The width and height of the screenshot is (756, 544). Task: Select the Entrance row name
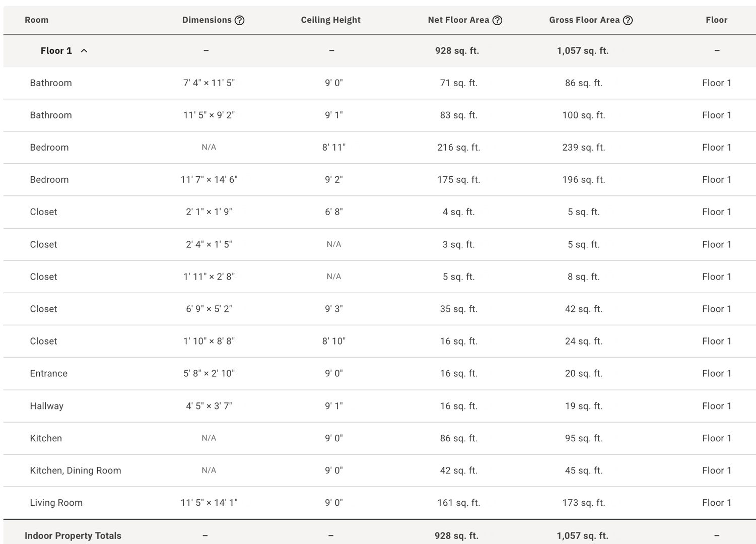coord(49,373)
